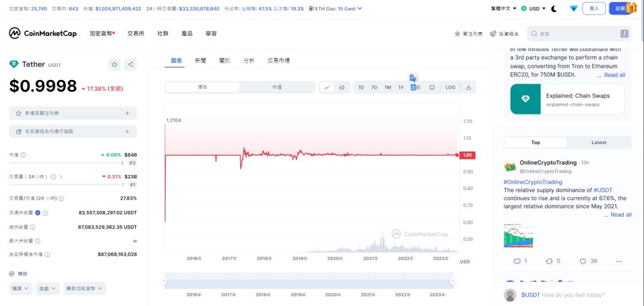Download chart data icon
This screenshot has height=306, width=644.
click(x=469, y=87)
